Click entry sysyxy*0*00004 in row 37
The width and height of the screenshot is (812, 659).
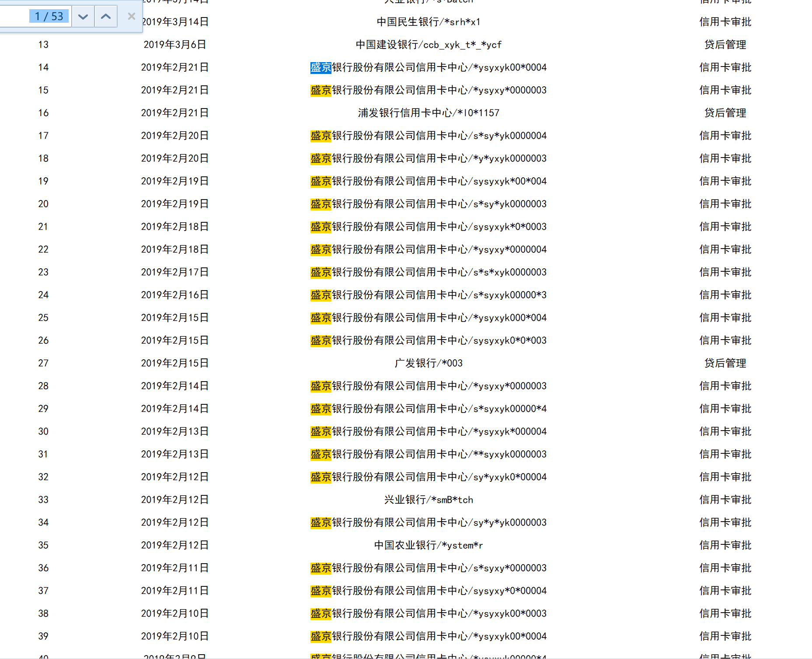pyautogui.click(x=429, y=591)
